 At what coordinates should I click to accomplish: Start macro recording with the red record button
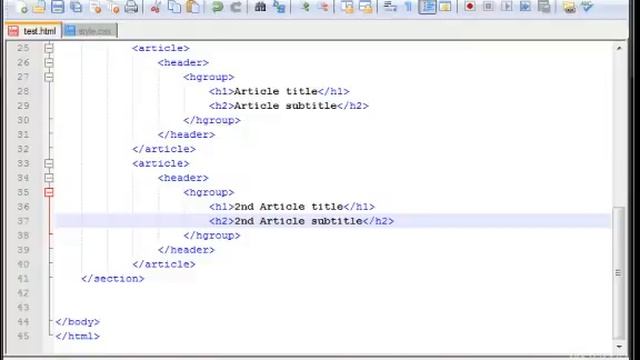pos(470,7)
